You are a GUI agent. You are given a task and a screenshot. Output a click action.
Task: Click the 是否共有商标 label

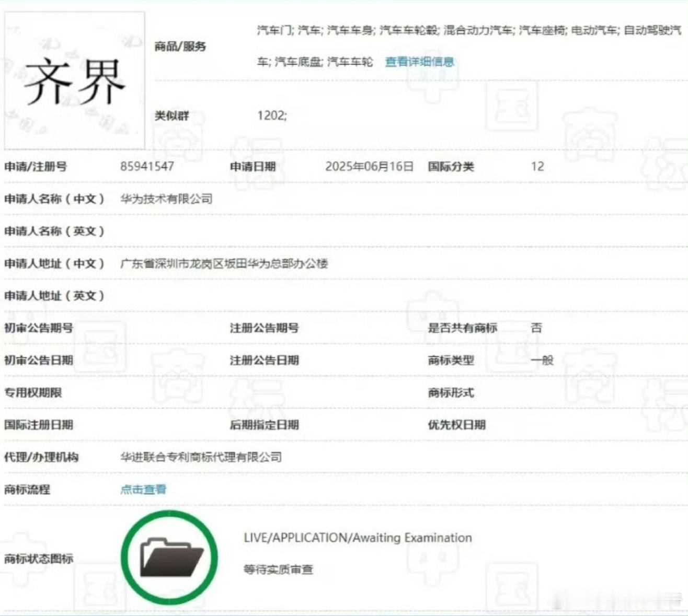pos(462,328)
